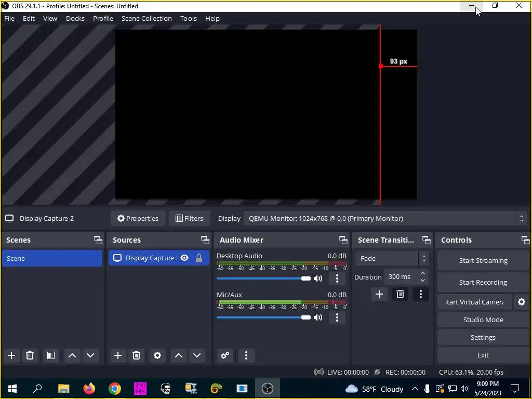Viewport: 532px width, 399px height.
Task: Open the notification center icon
Action: click(x=515, y=389)
